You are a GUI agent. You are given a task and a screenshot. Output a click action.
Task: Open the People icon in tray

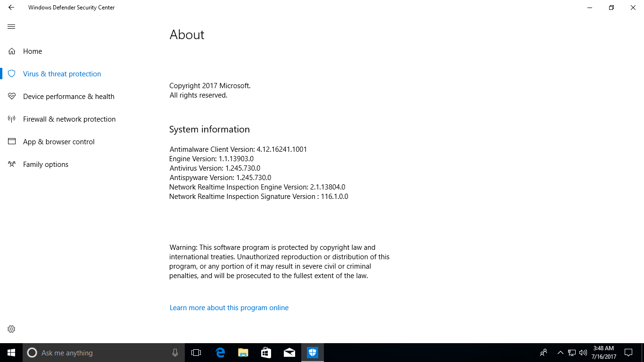coord(544,353)
